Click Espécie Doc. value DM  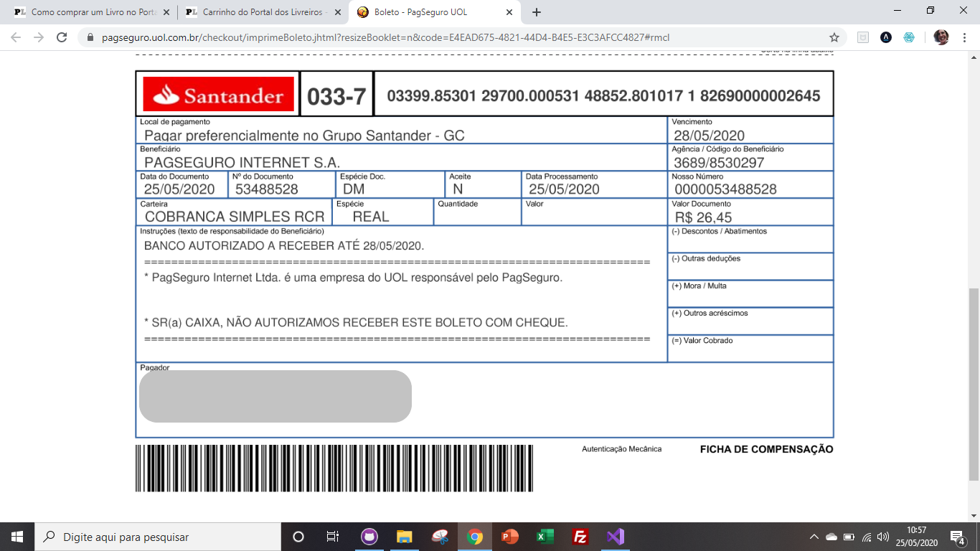point(354,189)
